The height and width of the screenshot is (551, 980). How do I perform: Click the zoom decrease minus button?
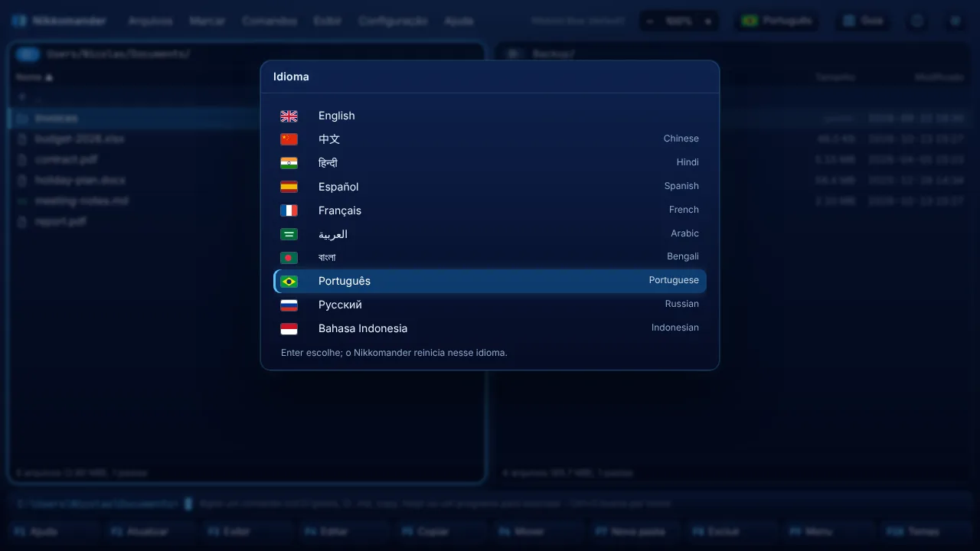pos(650,21)
